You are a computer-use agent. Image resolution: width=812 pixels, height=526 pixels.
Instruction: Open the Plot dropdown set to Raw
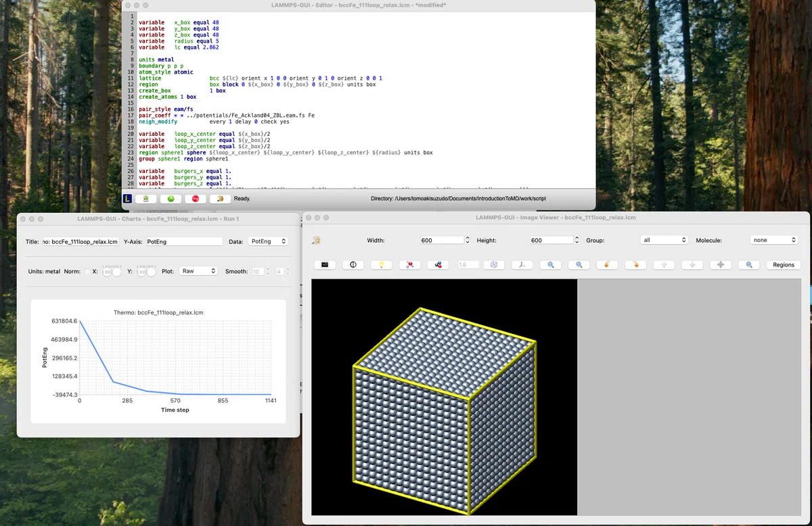[x=199, y=271]
